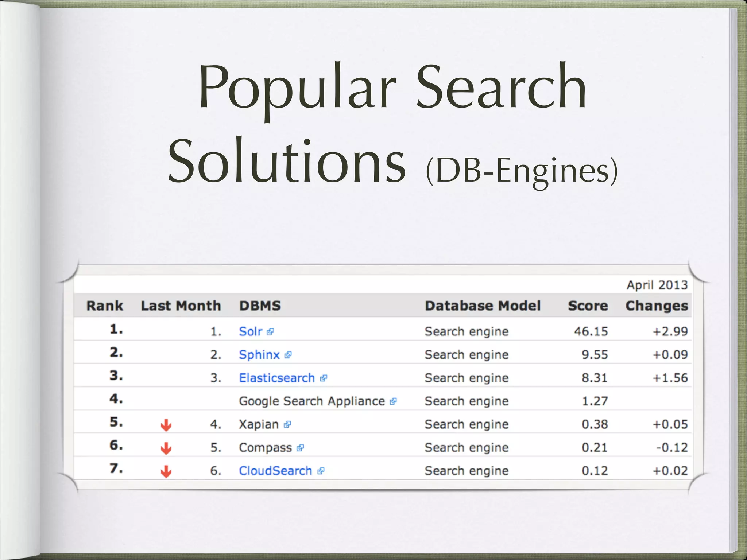
Task: Click external link icon next to CloudSearch
Action: [x=321, y=471]
